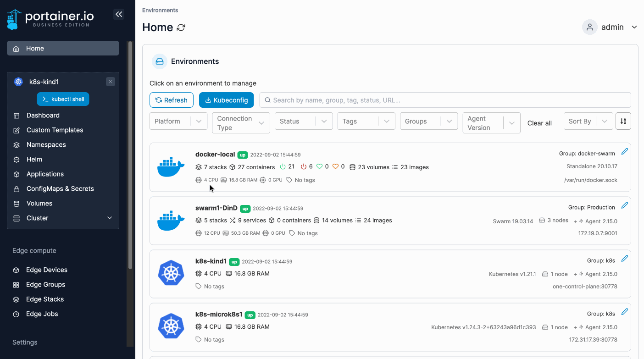Click the Docker whale icon for docker-local
This screenshot has height=359, width=644.
click(x=171, y=167)
